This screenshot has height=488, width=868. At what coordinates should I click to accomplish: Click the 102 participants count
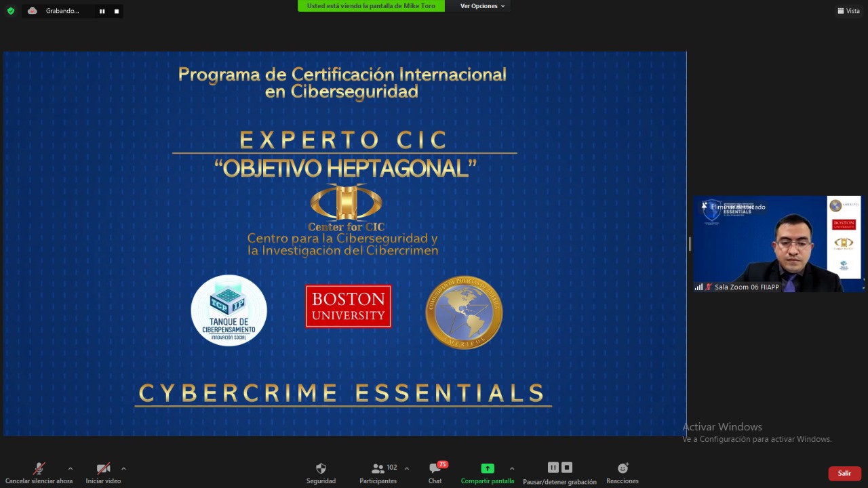tap(392, 468)
